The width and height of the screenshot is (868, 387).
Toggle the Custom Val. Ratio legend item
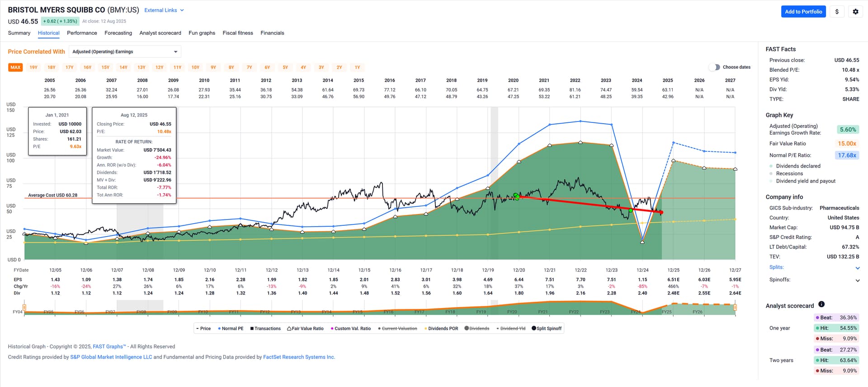(350, 329)
